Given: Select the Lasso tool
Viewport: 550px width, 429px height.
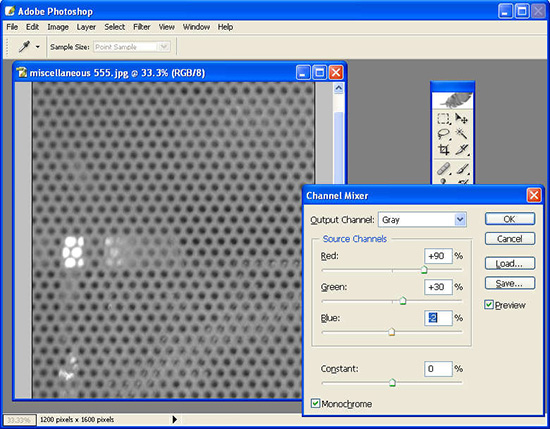Looking at the screenshot, I should tap(443, 134).
